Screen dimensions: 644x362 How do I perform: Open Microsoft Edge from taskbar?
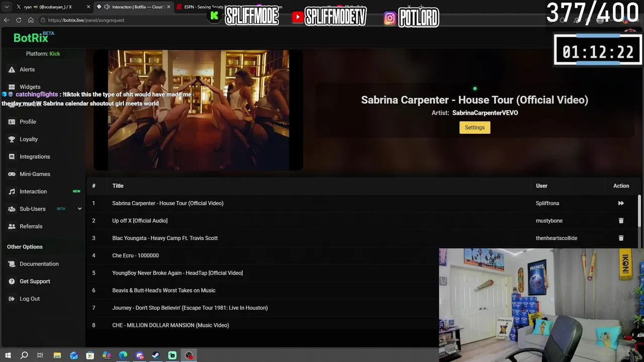pos(123,355)
